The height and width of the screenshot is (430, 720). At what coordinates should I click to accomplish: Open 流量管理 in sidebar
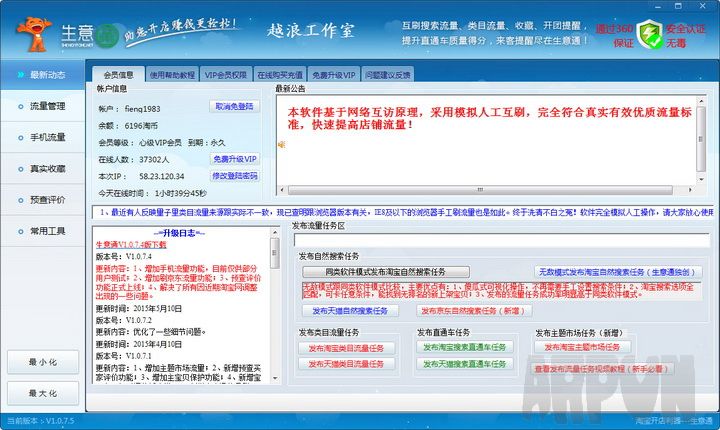pos(42,106)
